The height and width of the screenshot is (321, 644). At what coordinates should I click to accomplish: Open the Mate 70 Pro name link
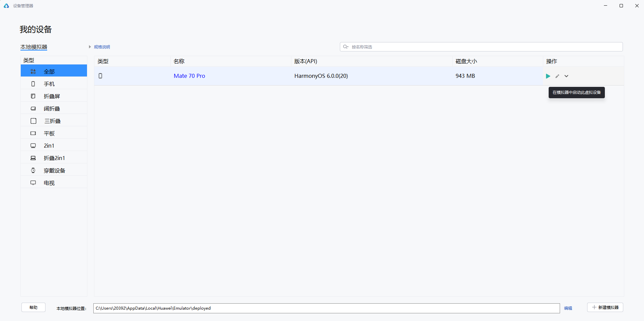tap(189, 76)
